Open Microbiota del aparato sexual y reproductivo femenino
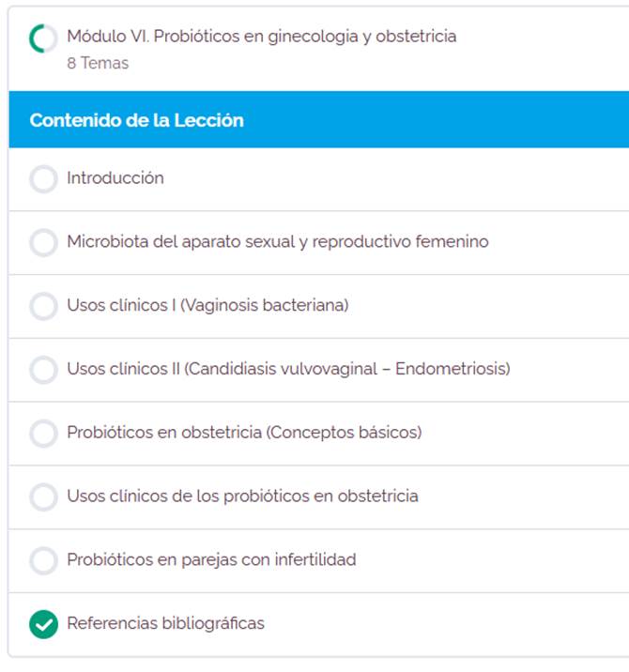 pos(277,242)
